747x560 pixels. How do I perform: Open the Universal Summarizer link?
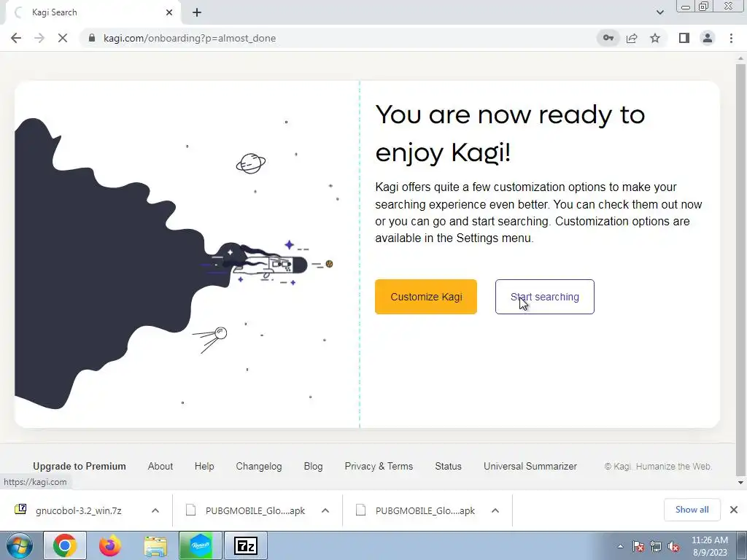(x=530, y=466)
